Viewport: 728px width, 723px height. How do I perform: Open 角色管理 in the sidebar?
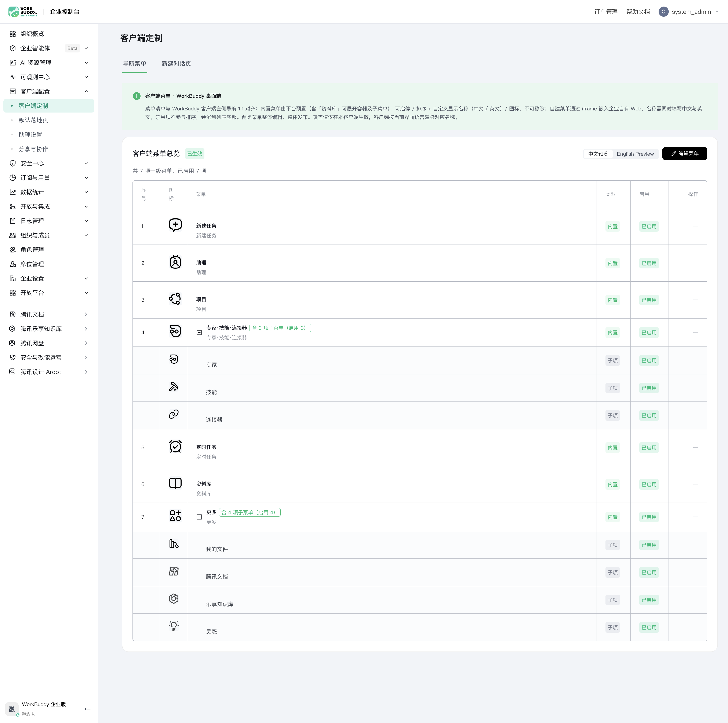(49, 250)
